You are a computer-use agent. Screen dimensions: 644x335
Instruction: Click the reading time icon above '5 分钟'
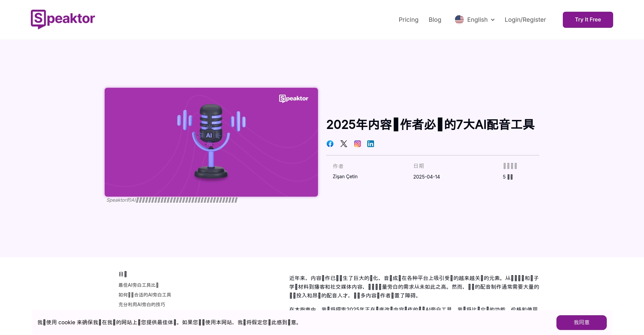tap(509, 166)
